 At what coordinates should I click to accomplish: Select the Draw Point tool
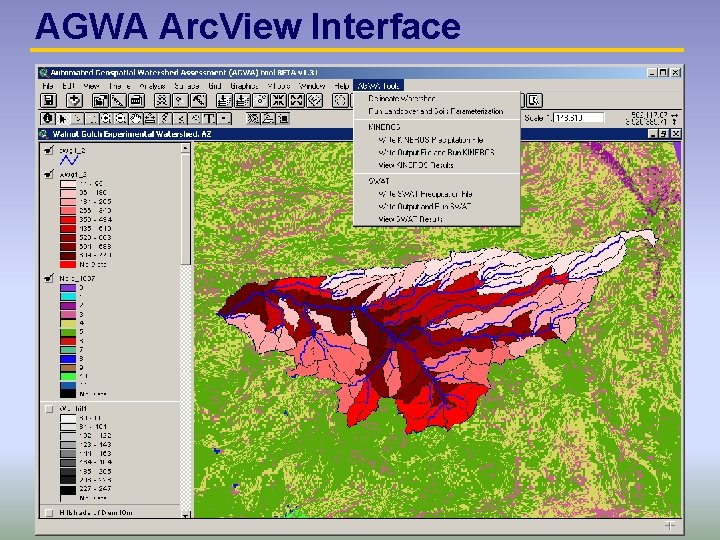224,119
